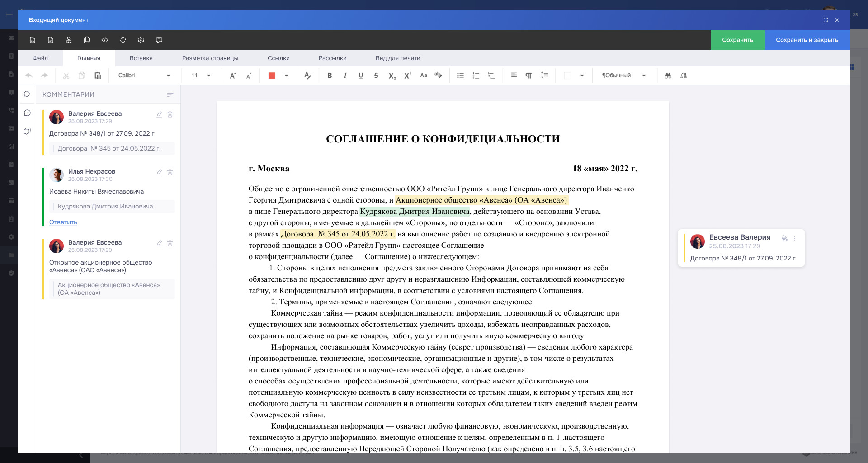Delete Илья Некрасов's comment with trash icon
The width and height of the screenshot is (868, 463).
pos(170,172)
